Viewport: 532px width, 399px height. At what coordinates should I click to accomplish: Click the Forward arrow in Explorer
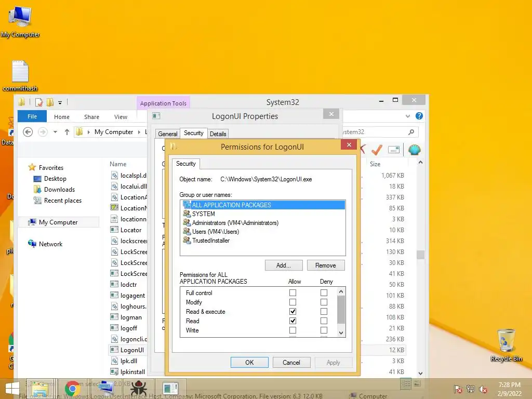coord(43,131)
